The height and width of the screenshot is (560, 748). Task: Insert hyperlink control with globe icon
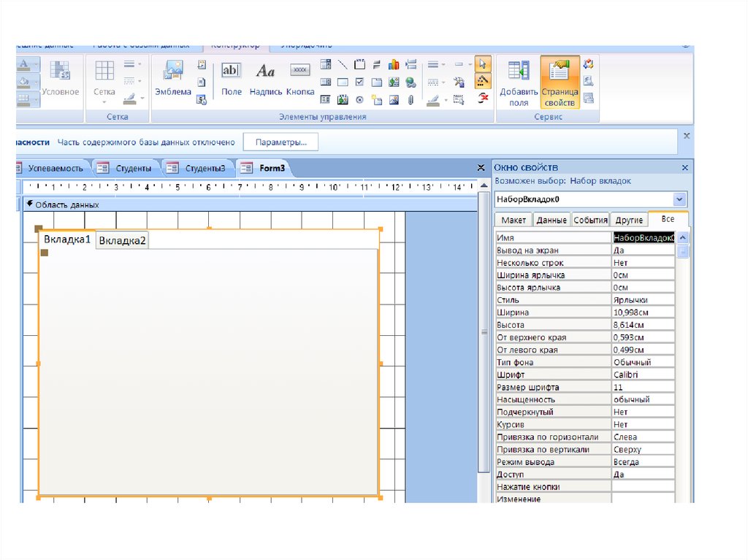(x=411, y=82)
